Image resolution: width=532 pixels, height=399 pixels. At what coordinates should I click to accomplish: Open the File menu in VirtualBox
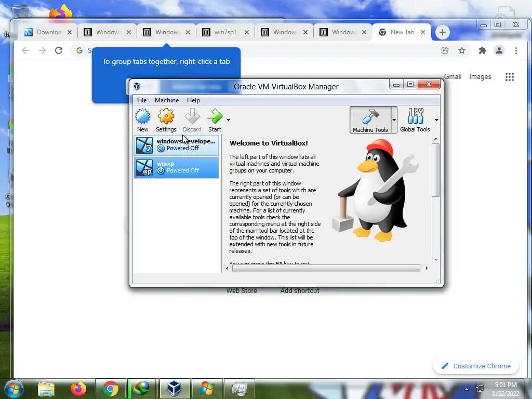coord(142,100)
